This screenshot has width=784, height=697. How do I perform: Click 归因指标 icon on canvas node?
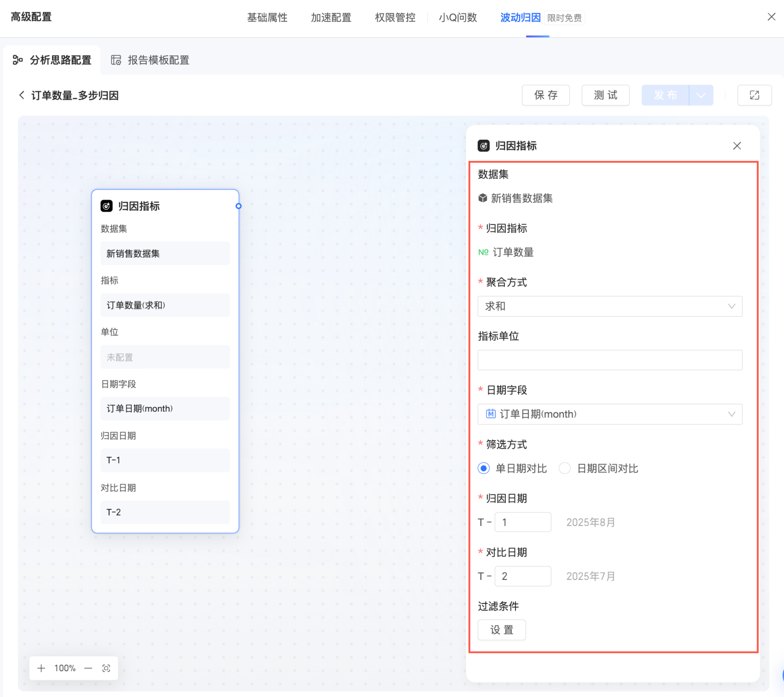pos(106,206)
